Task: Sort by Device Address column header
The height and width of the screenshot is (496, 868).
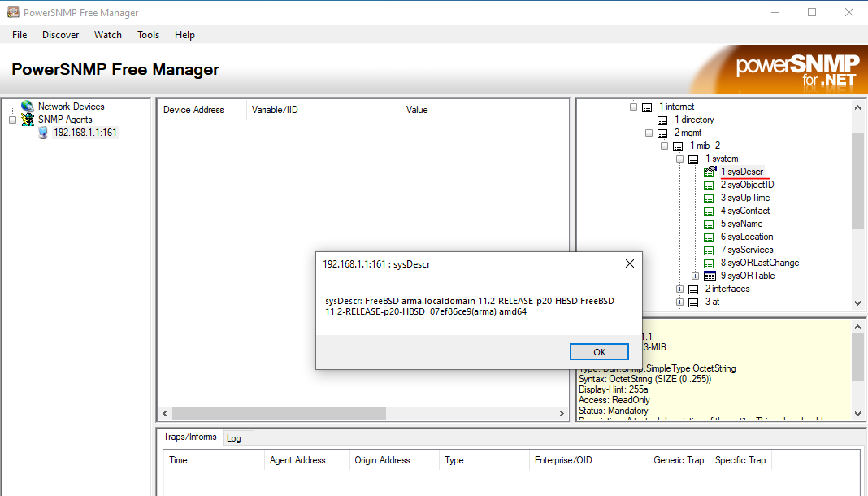Action: click(202, 110)
